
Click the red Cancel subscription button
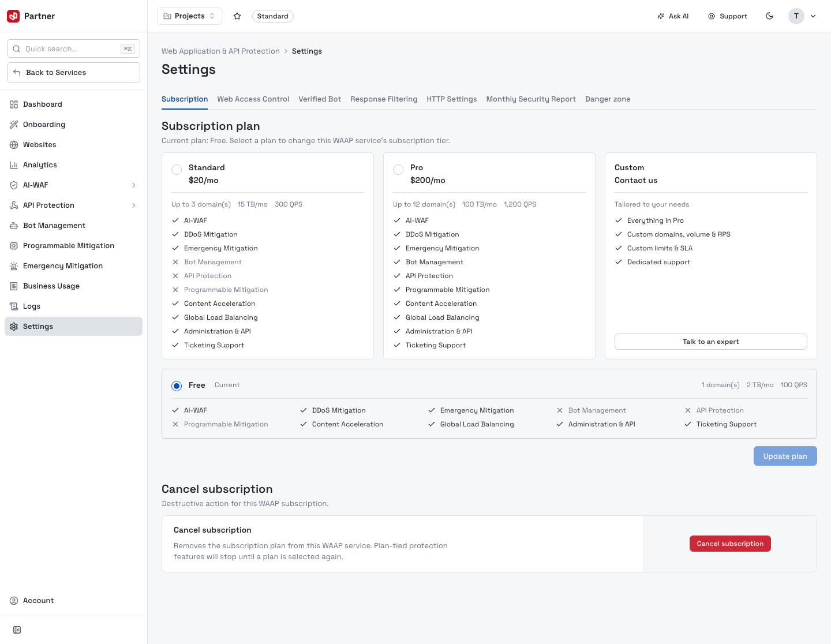point(730,544)
